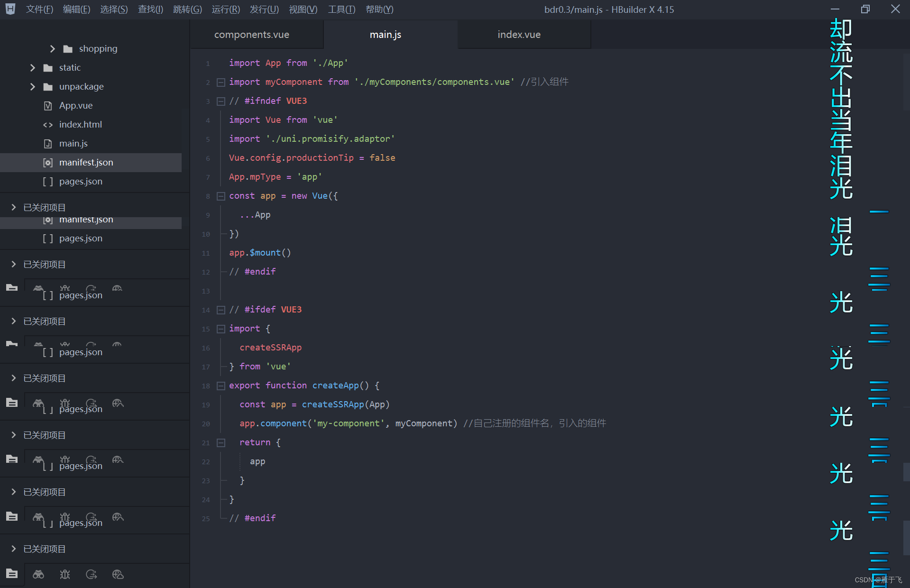Click line number 25 in the gutter
This screenshot has height=588, width=910.
(206, 519)
